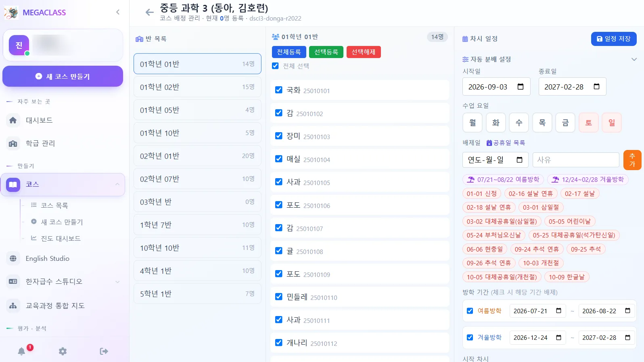Open the notifications bell
644x362 pixels.
tap(22, 352)
